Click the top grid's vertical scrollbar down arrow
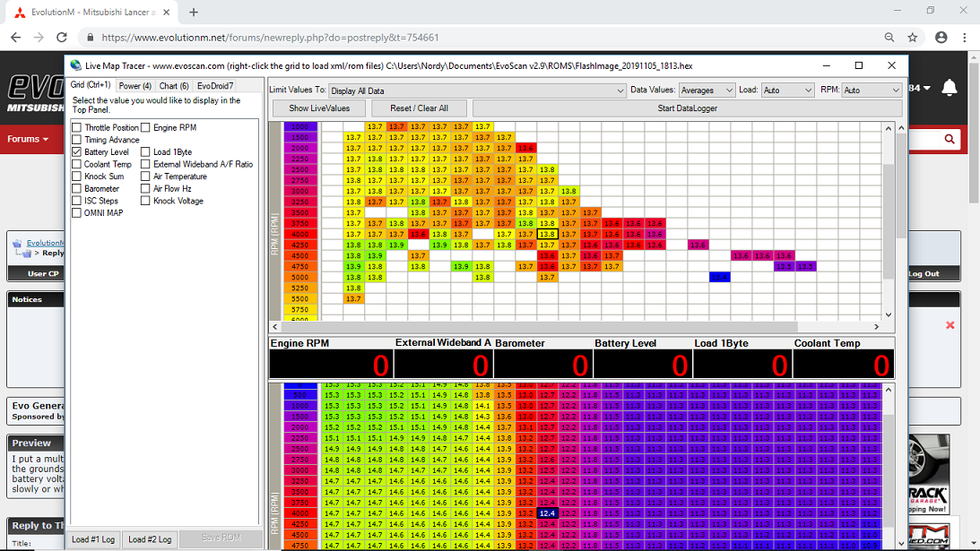Viewport: 980px width, 551px height. point(889,314)
